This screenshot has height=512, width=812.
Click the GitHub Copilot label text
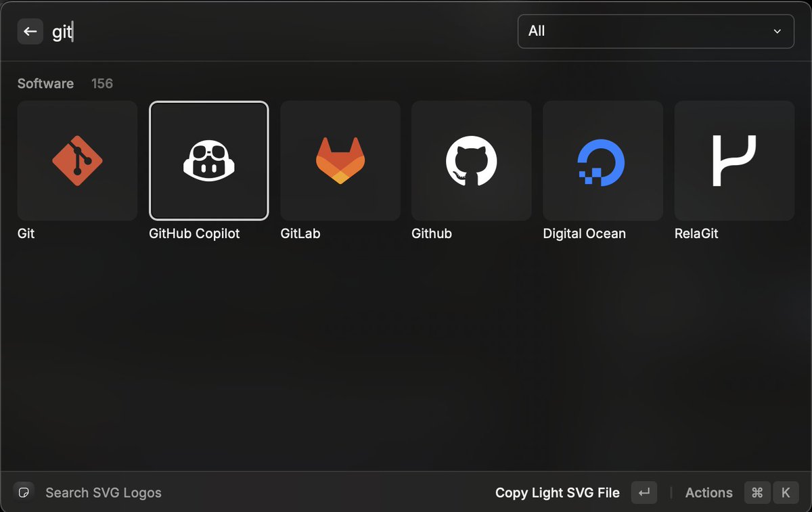[194, 233]
